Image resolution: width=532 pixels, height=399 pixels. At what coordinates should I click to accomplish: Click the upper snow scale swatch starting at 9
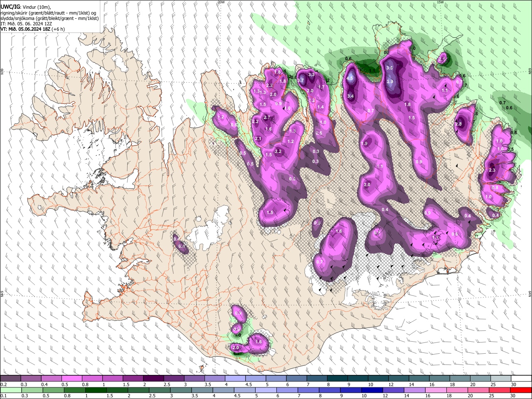tap(358, 378)
